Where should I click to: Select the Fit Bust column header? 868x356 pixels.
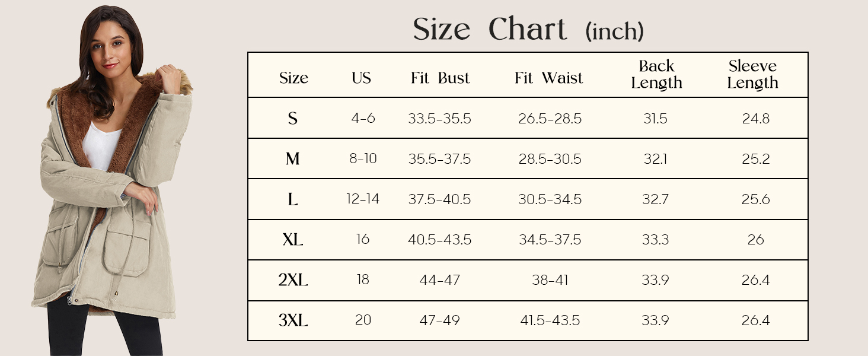click(x=440, y=78)
